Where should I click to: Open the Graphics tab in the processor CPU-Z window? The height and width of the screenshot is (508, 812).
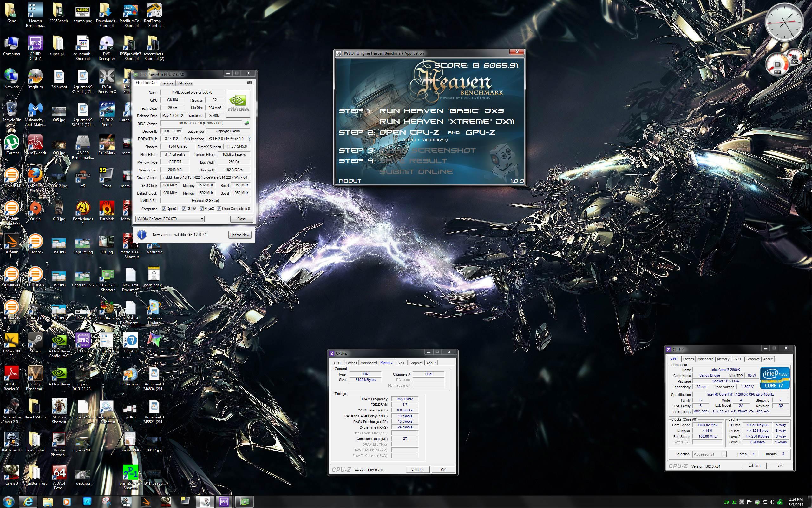pyautogui.click(x=753, y=359)
